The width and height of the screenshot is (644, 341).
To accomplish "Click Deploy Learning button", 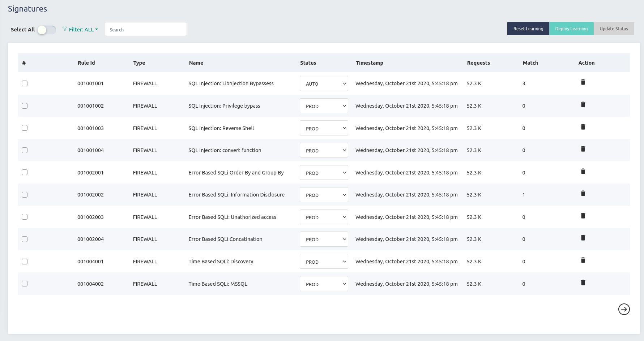I will point(571,29).
